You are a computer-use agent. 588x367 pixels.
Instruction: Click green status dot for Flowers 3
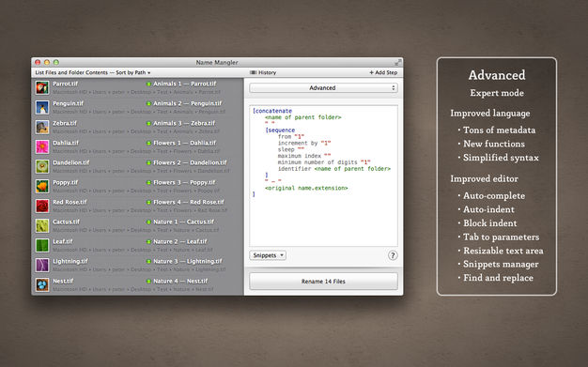[148, 183]
